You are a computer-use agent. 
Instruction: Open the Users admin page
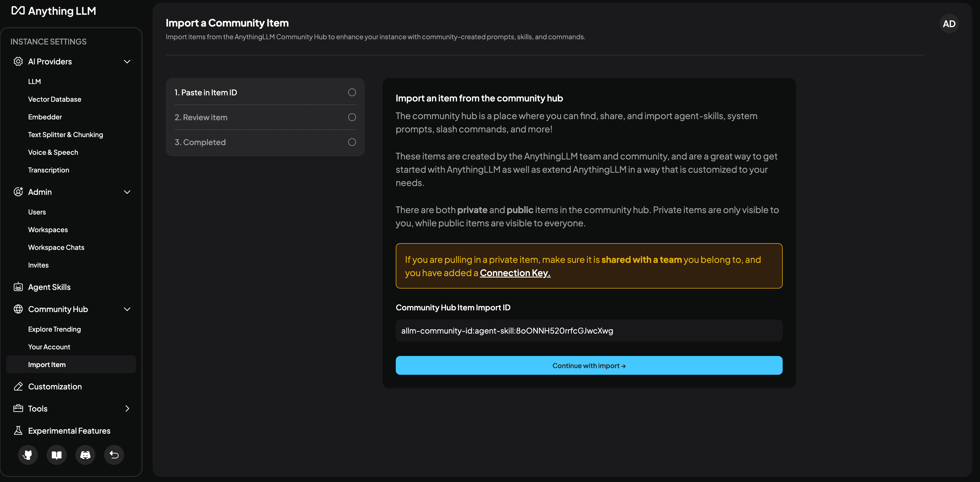pos(37,212)
